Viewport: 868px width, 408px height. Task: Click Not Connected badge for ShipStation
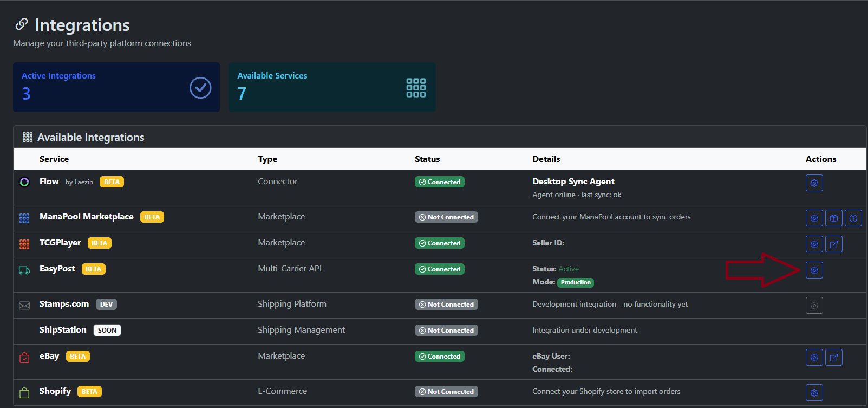(446, 331)
